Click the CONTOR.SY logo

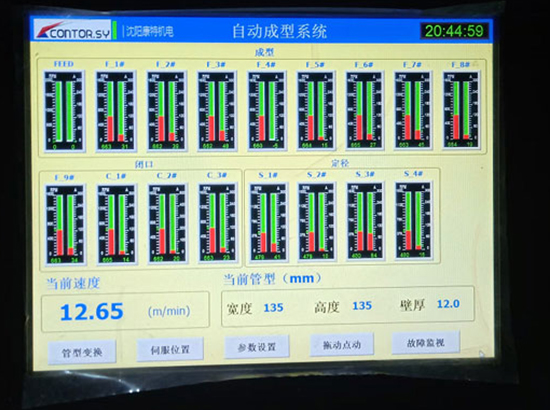[72, 30]
